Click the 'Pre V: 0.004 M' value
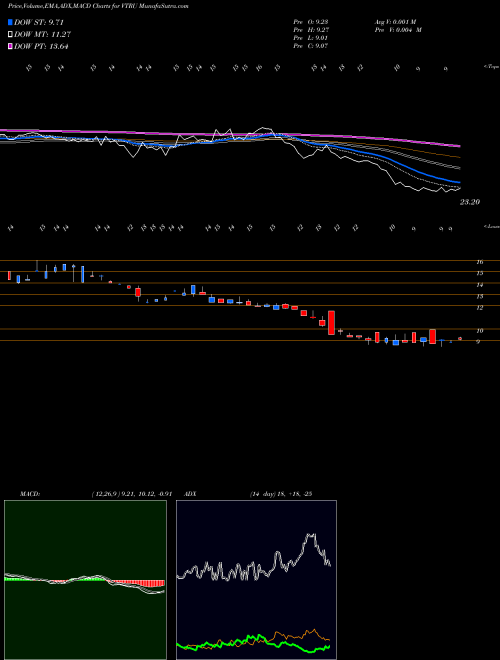The image size is (500, 660). pos(398,30)
